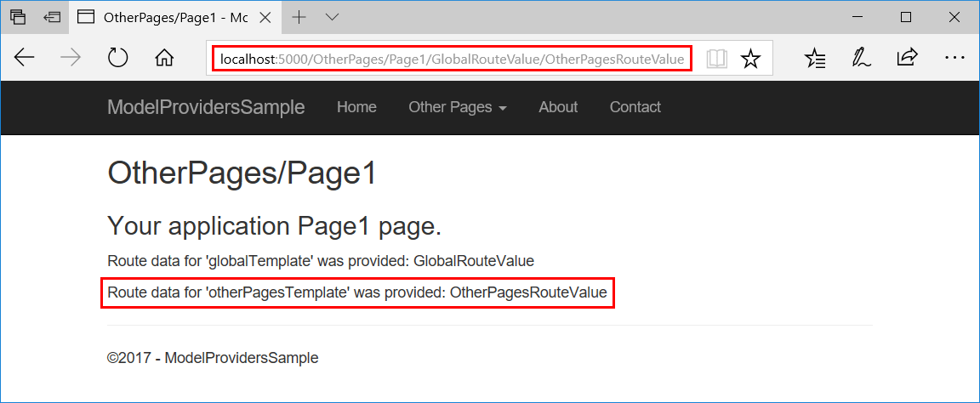
Task: Refresh the current page
Action: point(117,58)
